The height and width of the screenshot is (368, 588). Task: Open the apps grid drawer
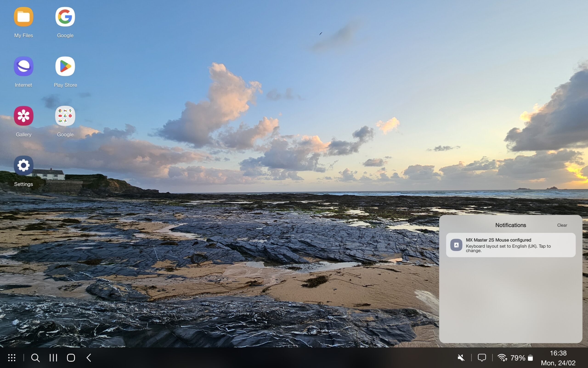[12, 357]
